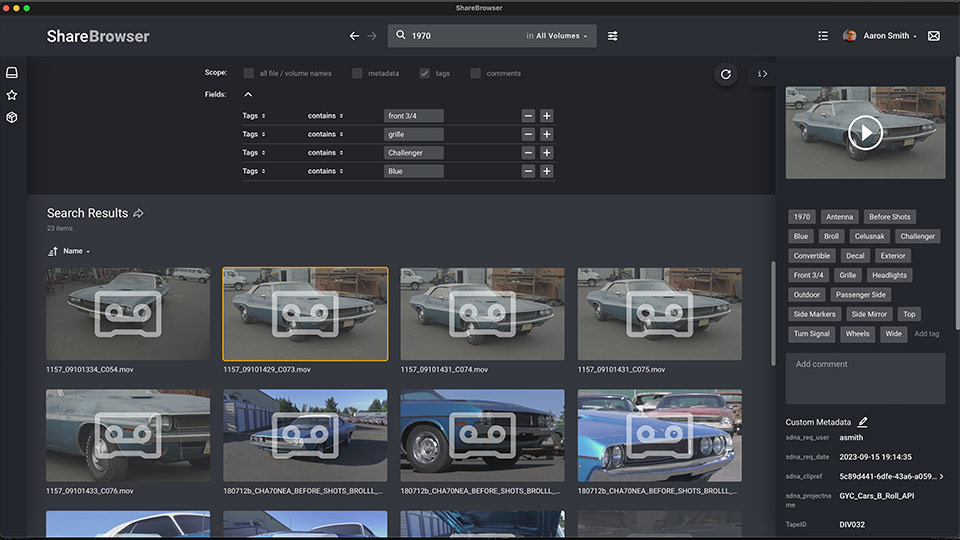Viewport: 960px width, 540px height.
Task: Enable the metadata scope checkbox
Action: 357,73
